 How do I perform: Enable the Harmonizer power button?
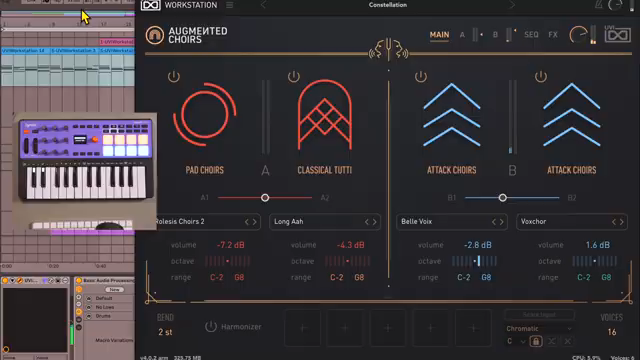pyautogui.click(x=211, y=327)
